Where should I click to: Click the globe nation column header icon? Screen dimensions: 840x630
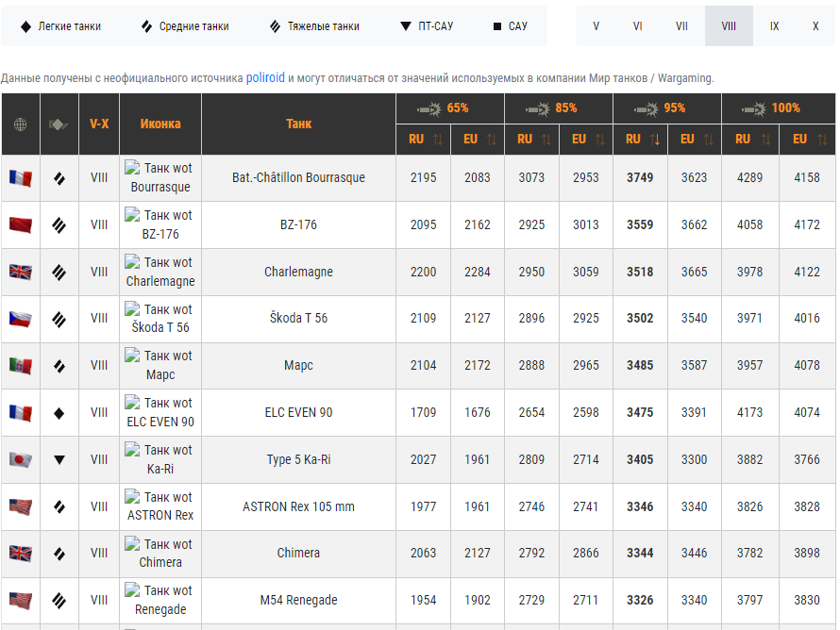pyautogui.click(x=21, y=124)
